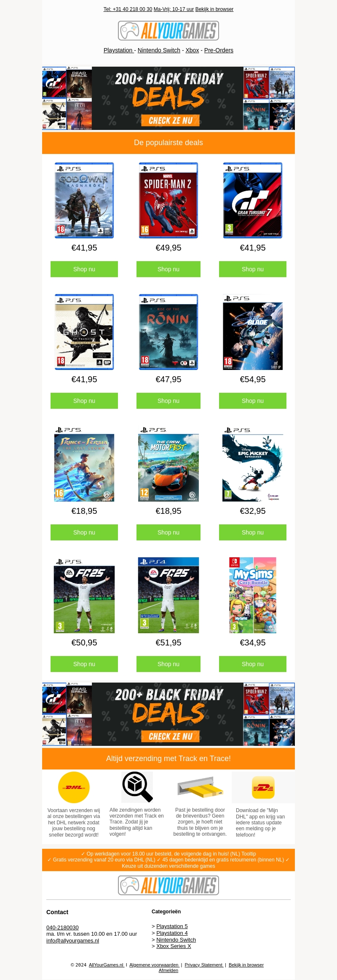The width and height of the screenshot is (337, 980).
Task: Click the top Black Friday Deals banner
Action: pos(168,98)
